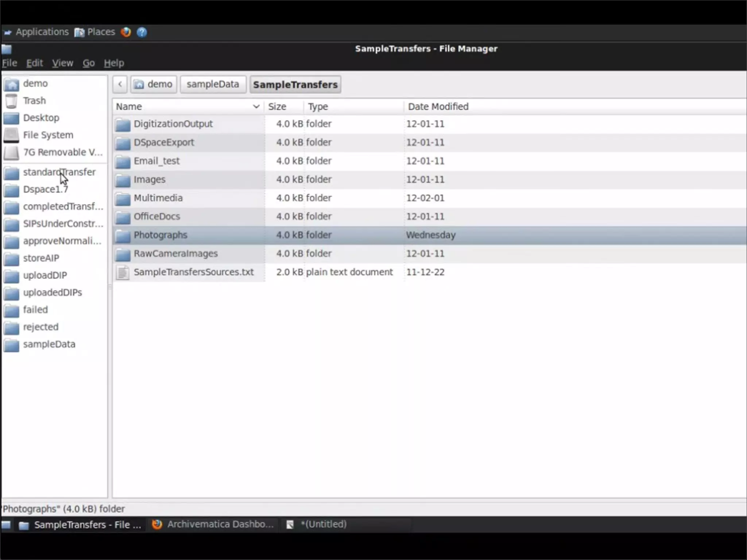
Task: Navigate to sampleData path button
Action: point(213,84)
